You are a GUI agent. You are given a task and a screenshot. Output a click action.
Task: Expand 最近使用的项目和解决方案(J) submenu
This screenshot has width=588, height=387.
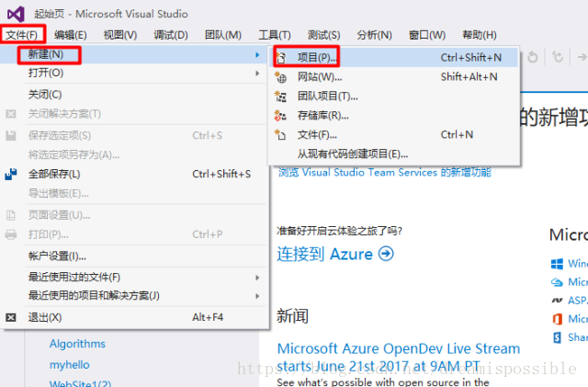(x=134, y=296)
